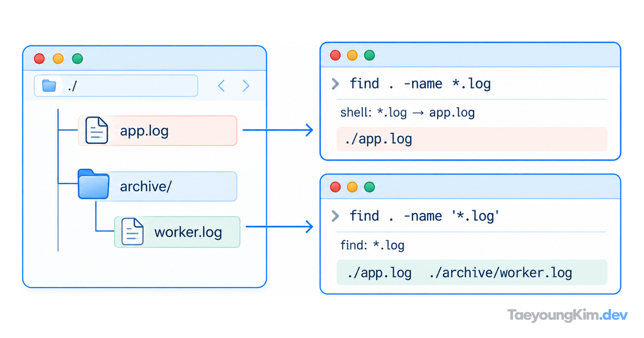644x338 pixels.
Task: Focus the ./ path field
Action: pos(116,85)
